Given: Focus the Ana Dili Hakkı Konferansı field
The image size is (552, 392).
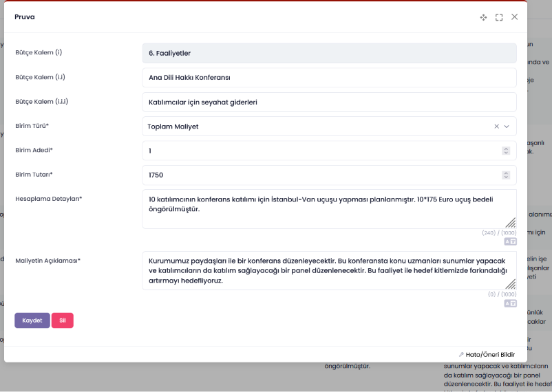Looking at the screenshot, I should [329, 78].
